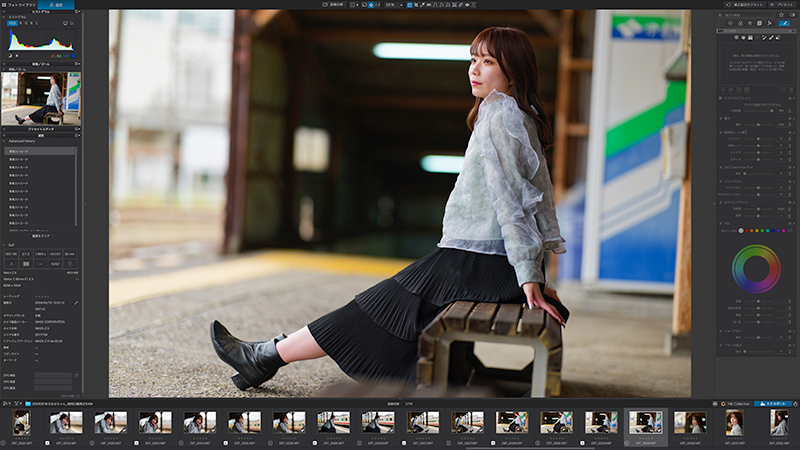Switch to the Customize tab
800x450 pixels.
coord(57,5)
